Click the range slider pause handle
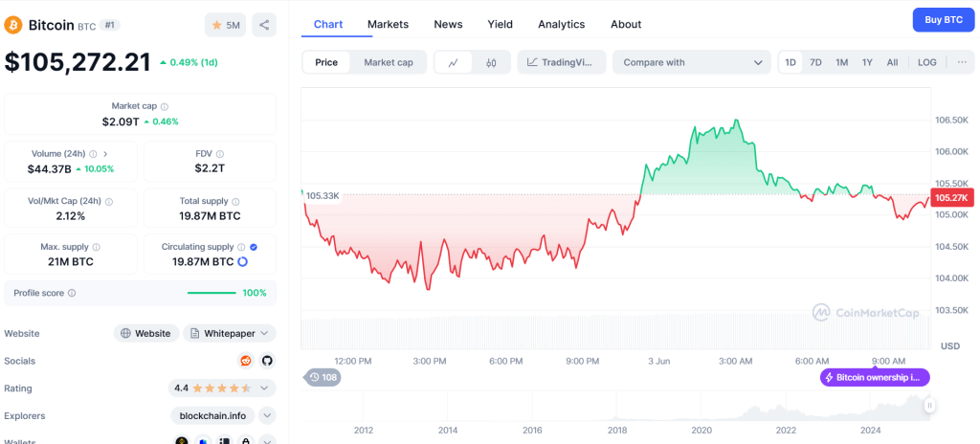 tap(929, 405)
